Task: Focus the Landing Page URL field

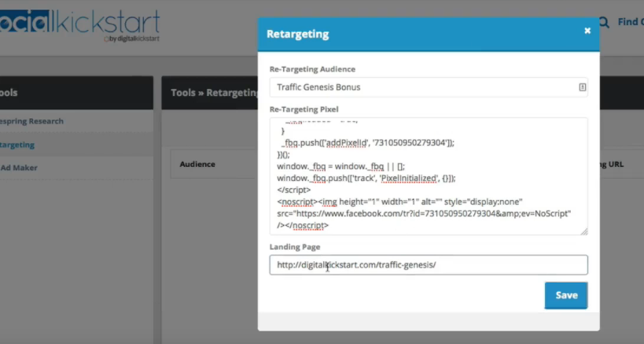Action: [429, 264]
